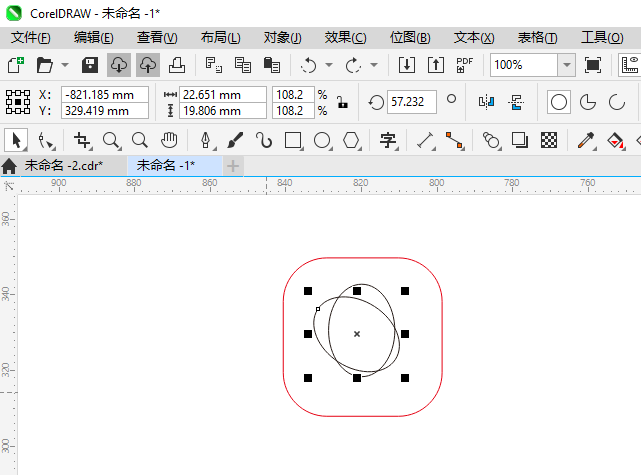Click the Save floppy disk icon
The width and height of the screenshot is (641, 475).
89,65
